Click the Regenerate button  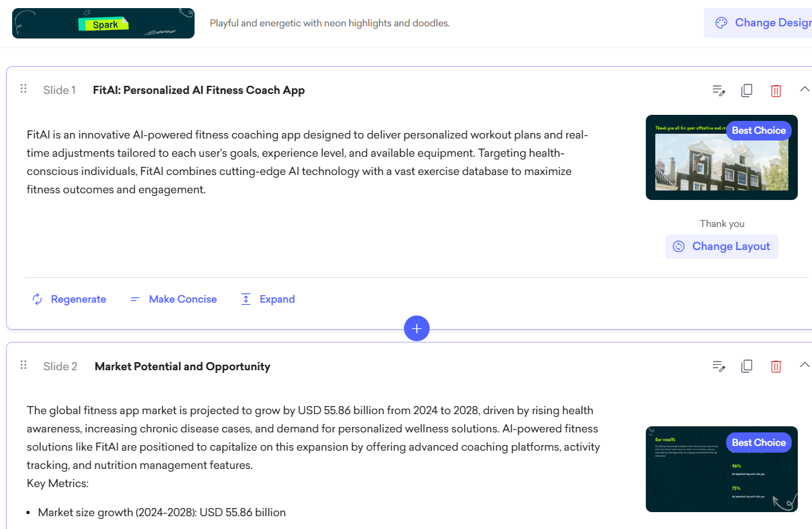click(x=69, y=299)
